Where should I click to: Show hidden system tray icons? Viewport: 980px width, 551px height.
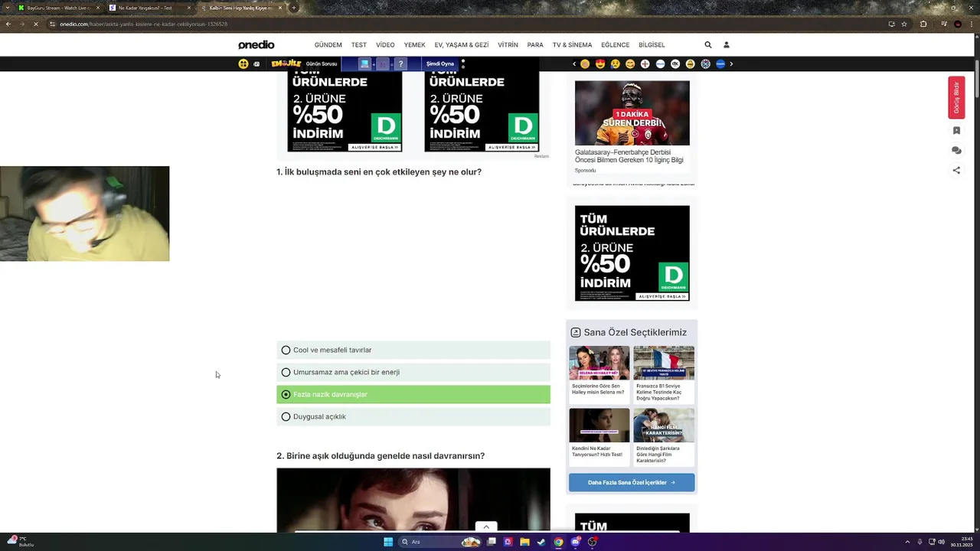click(x=907, y=542)
